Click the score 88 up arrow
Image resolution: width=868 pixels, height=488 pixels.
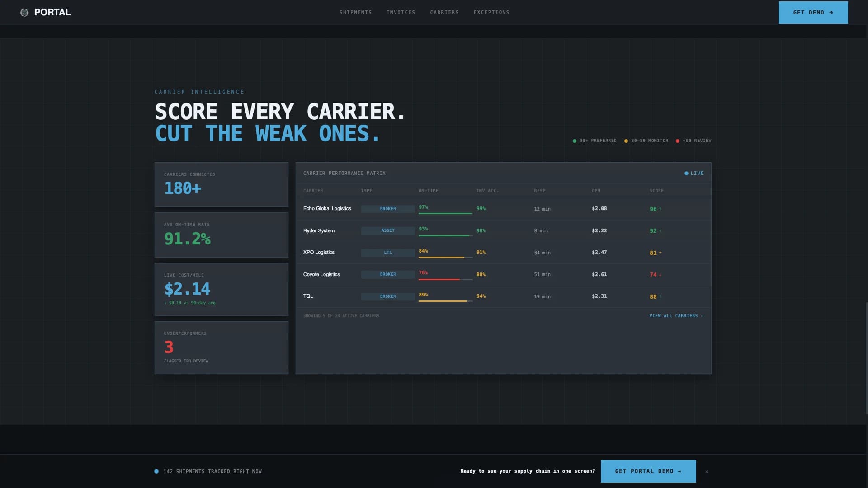[x=660, y=296]
